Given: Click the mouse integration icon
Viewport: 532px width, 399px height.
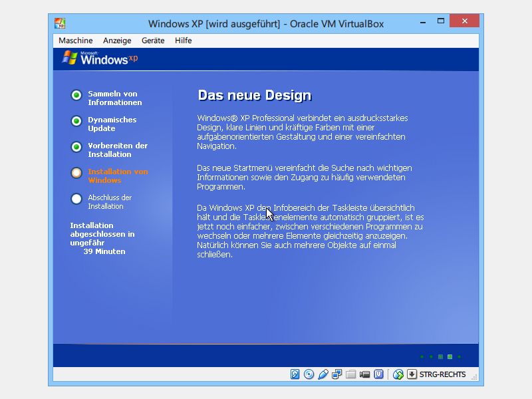Looking at the screenshot, I should click(398, 374).
